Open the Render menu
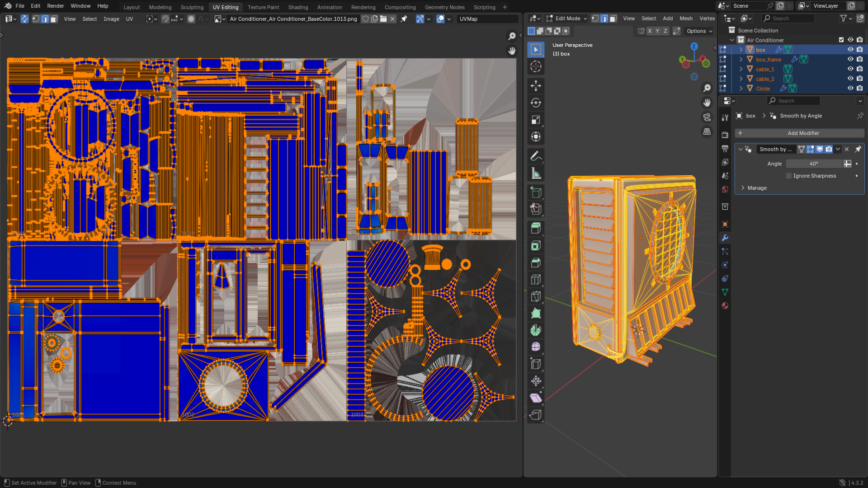This screenshot has width=868, height=488. tap(56, 6)
